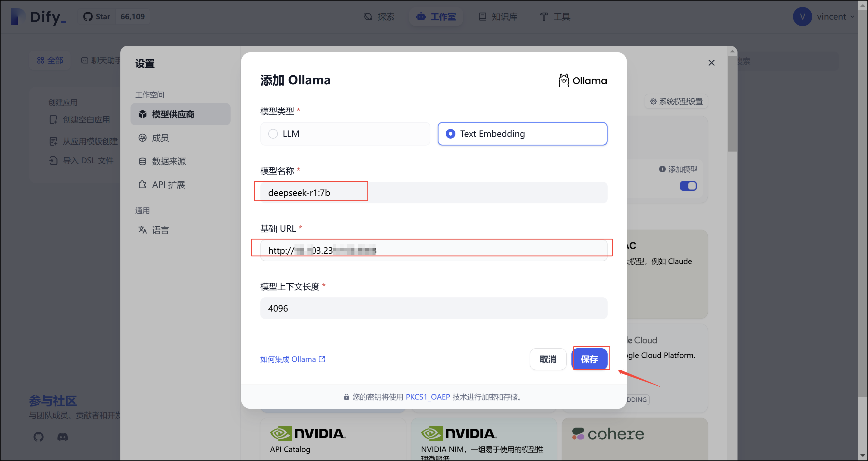868x461 pixels.
Task: Click the model name input field
Action: [x=434, y=193]
